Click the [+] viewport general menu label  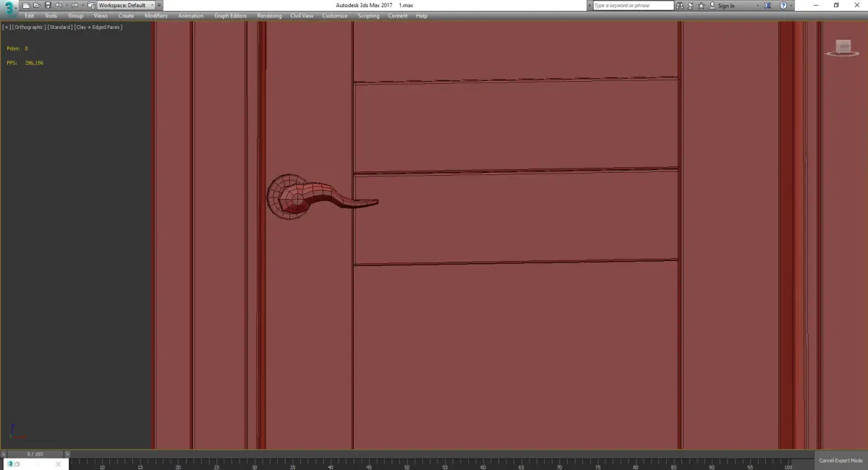[x=7, y=27]
